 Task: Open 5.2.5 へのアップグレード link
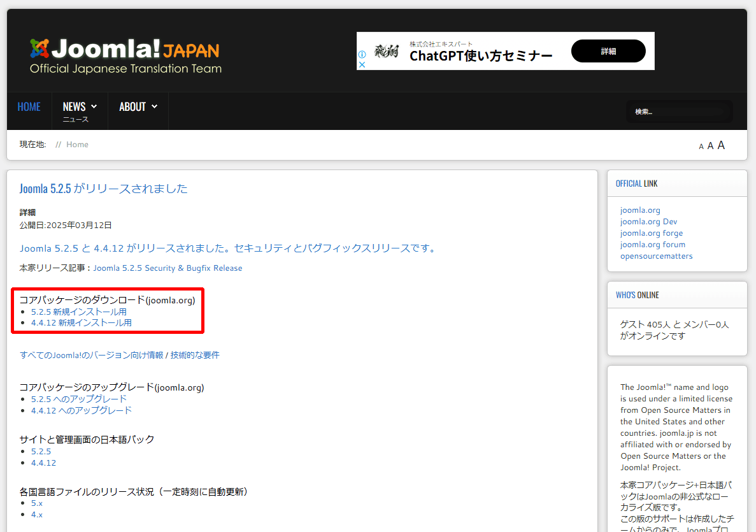click(79, 399)
